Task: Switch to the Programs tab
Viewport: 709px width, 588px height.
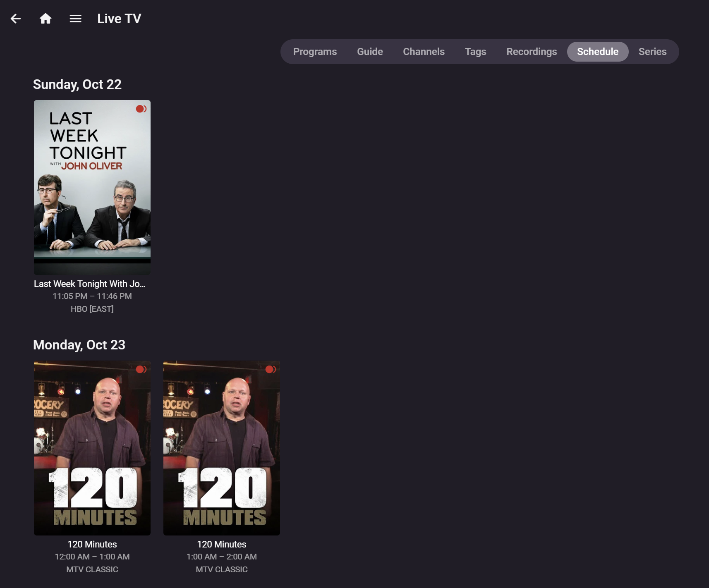Action: [x=315, y=52]
